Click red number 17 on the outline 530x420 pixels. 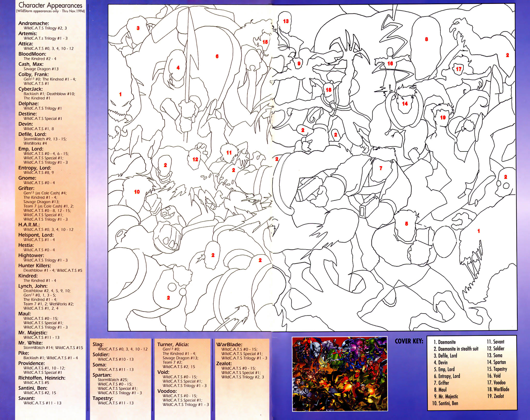(459, 69)
